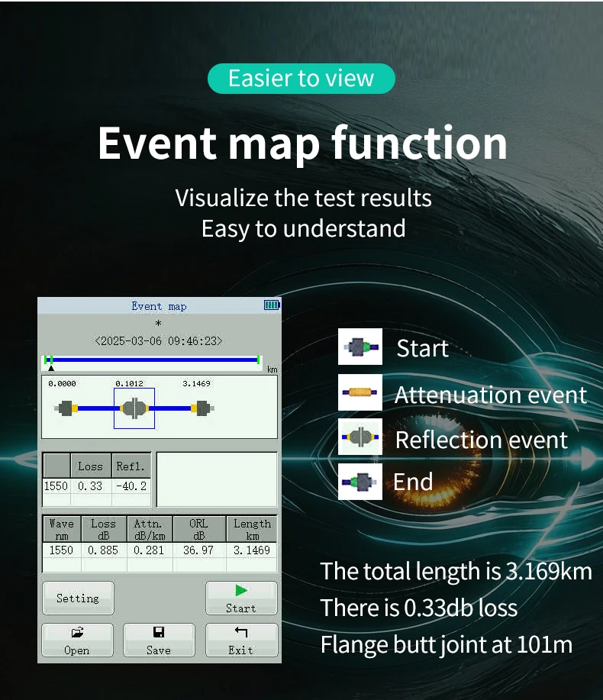Click the blue fiber overview bar

pos(153,360)
